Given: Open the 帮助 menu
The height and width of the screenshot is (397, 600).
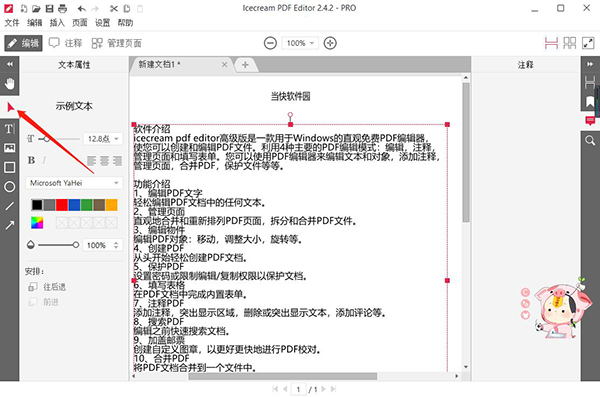Looking at the screenshot, I should click(125, 23).
